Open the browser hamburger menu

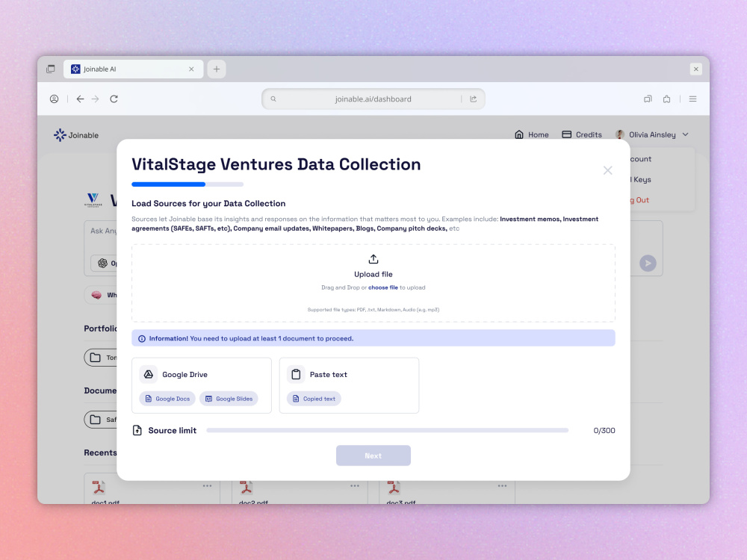tap(692, 99)
